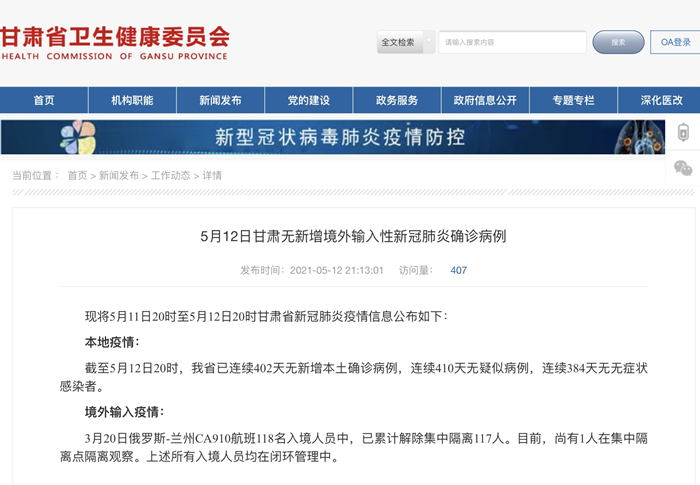The height and width of the screenshot is (485, 700).
Task: Open the 全文检索 search type dropdown
Action: [x=406, y=42]
